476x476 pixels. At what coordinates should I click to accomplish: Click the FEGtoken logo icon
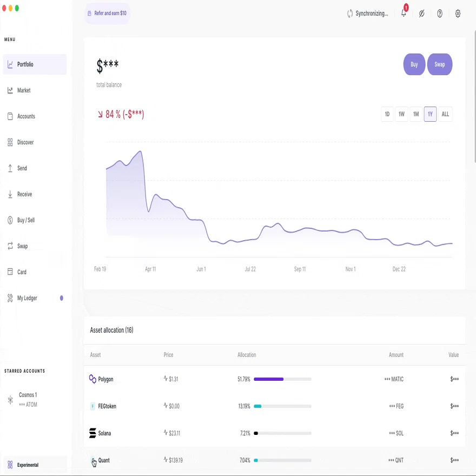[x=92, y=406]
